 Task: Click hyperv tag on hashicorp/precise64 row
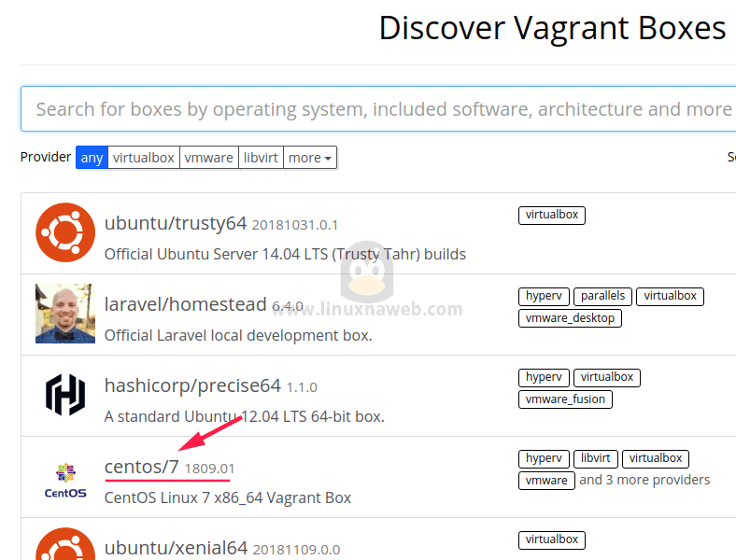544,378
